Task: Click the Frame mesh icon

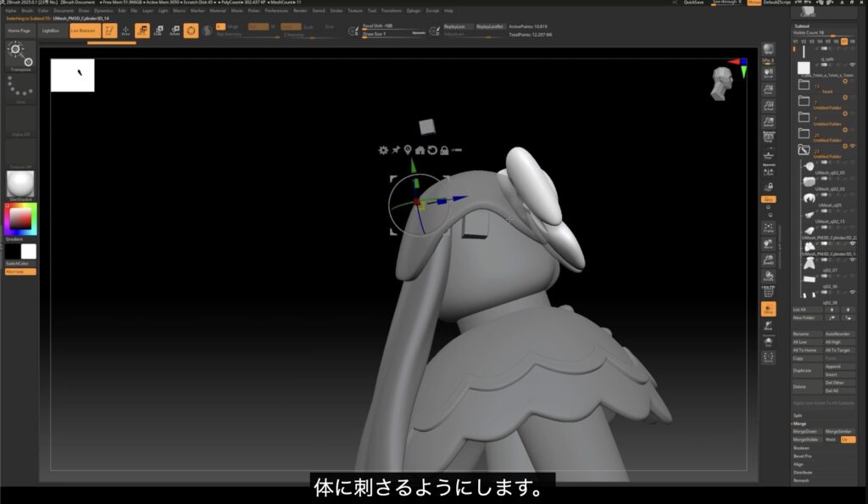Action: coord(768,227)
